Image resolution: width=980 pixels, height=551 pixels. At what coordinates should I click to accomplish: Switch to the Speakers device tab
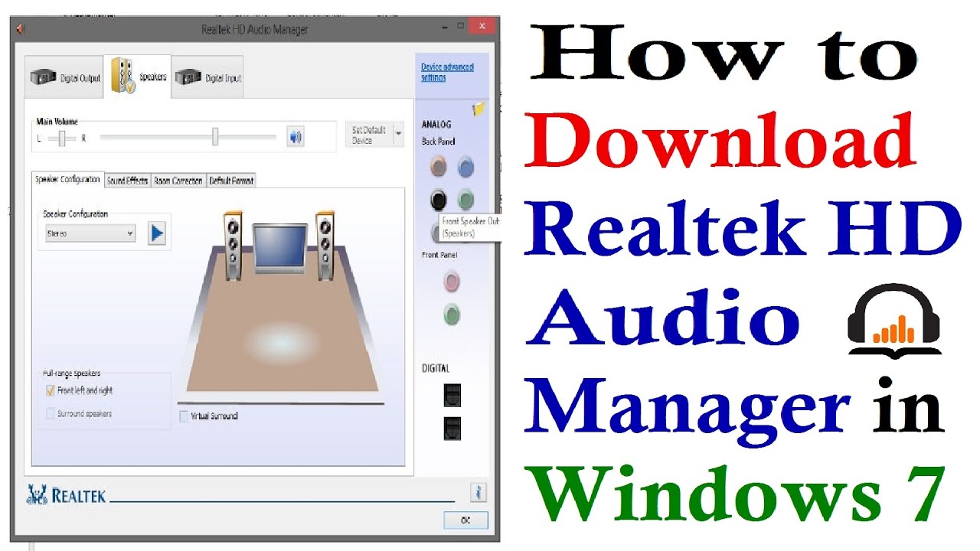[139, 77]
